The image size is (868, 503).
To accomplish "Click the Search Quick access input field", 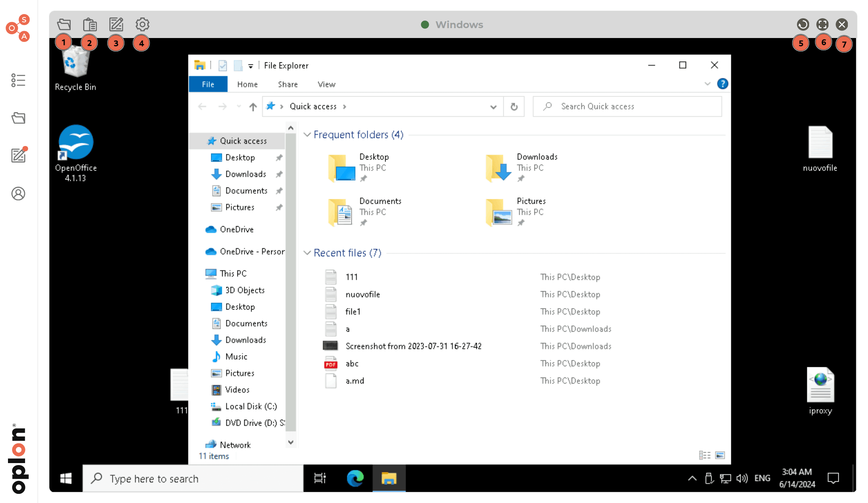I will [628, 105].
